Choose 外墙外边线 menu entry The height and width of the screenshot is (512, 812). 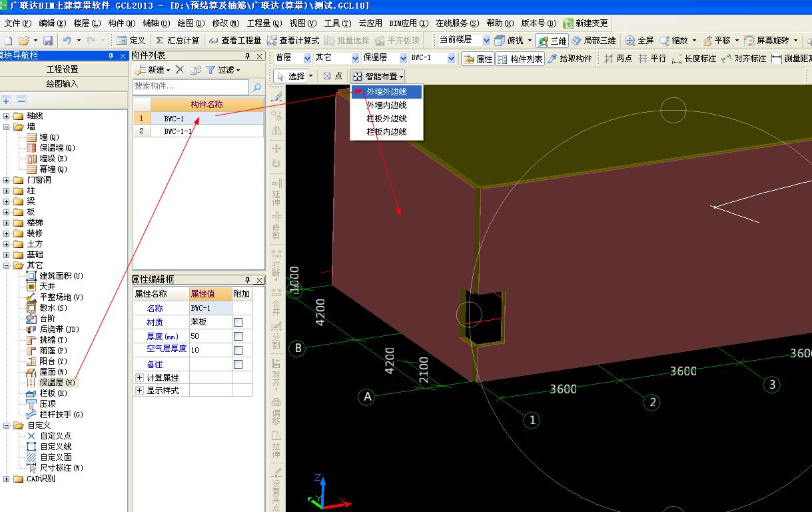click(x=387, y=92)
